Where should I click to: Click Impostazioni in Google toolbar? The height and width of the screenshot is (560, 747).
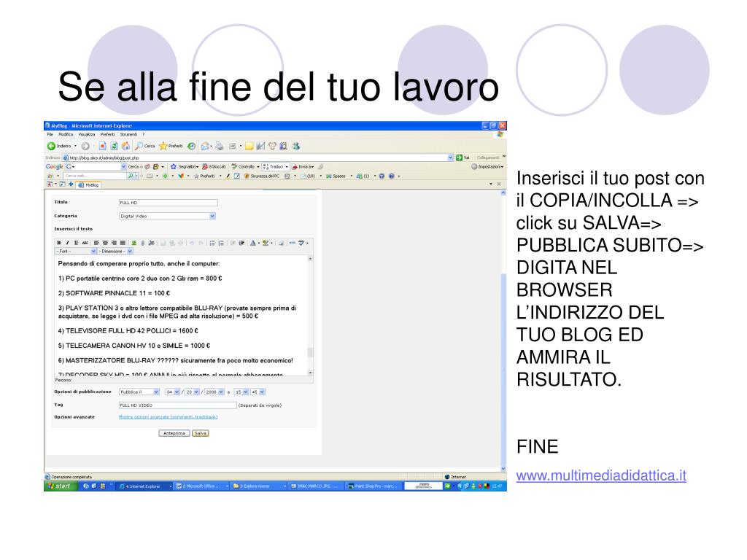coord(487,167)
